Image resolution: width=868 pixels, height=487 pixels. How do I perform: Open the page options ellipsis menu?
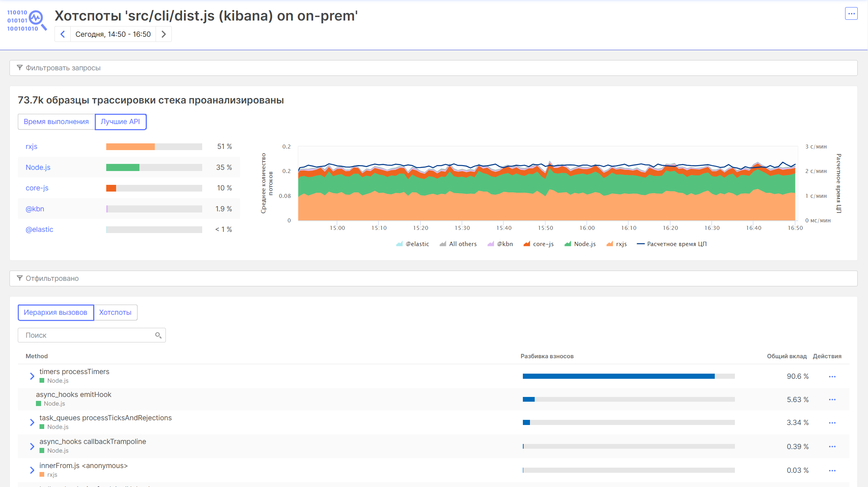(x=851, y=13)
